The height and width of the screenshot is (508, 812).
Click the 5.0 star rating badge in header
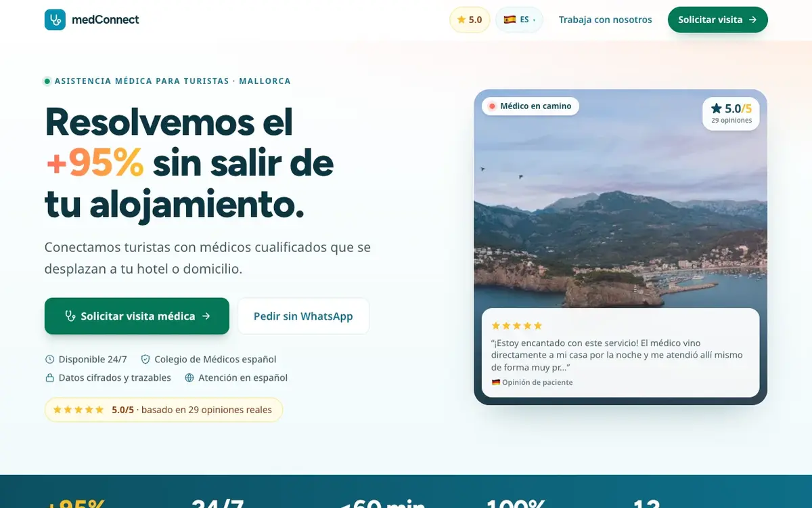(470, 20)
